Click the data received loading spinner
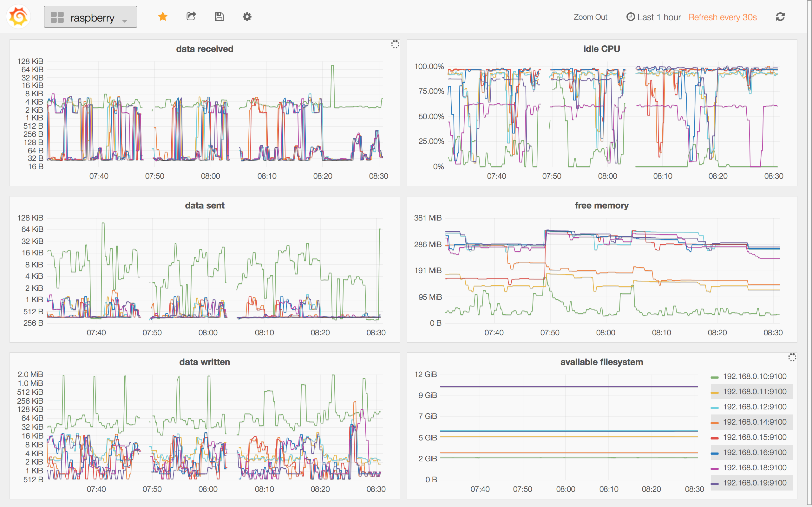This screenshot has height=507, width=812. pos(395,44)
